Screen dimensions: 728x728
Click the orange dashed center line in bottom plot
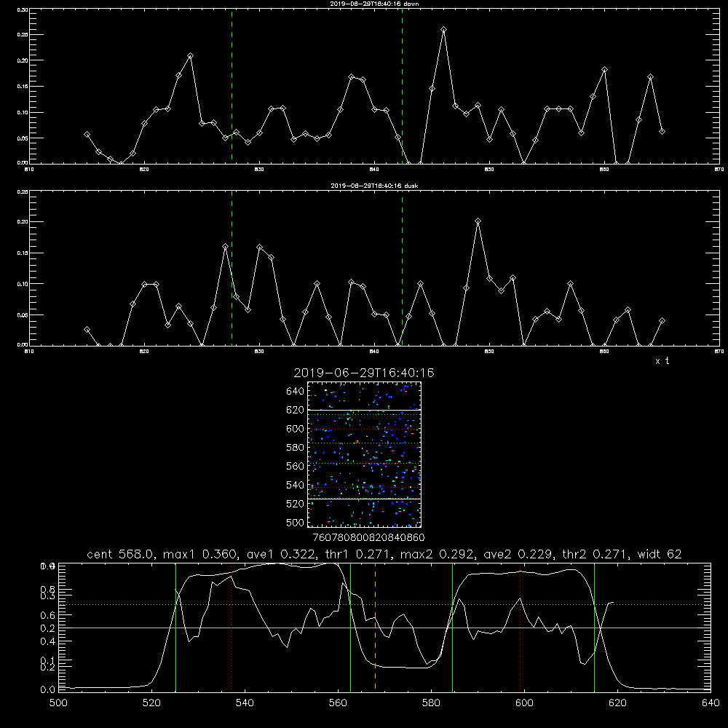pyautogui.click(x=375, y=627)
